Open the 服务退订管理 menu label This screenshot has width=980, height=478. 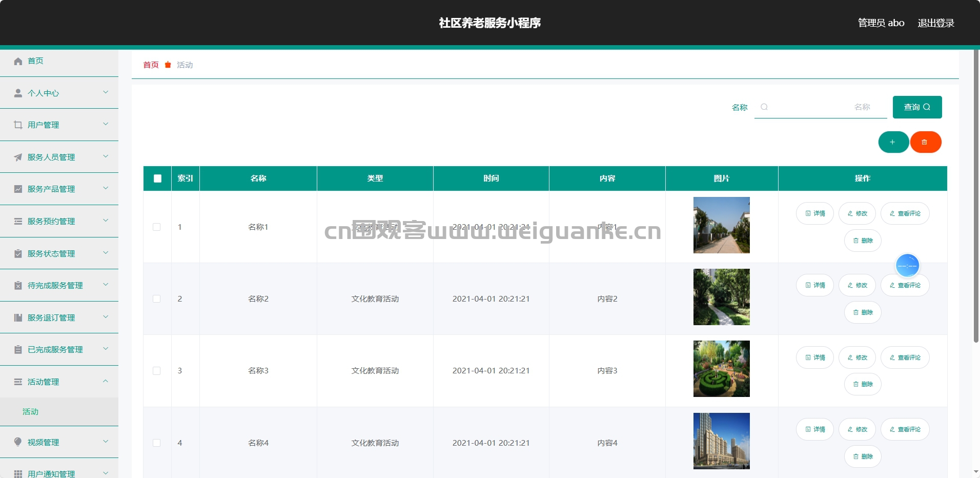[51, 317]
